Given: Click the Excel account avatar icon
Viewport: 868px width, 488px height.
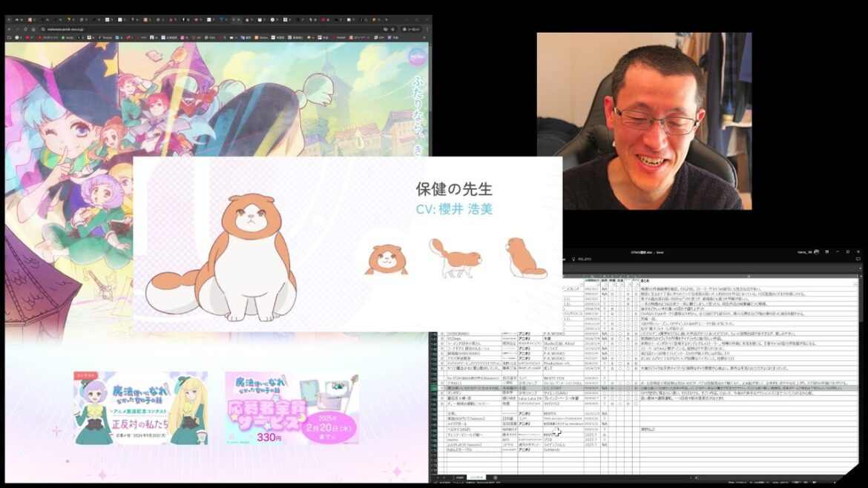Looking at the screenshot, I should pyautogui.click(x=816, y=252).
